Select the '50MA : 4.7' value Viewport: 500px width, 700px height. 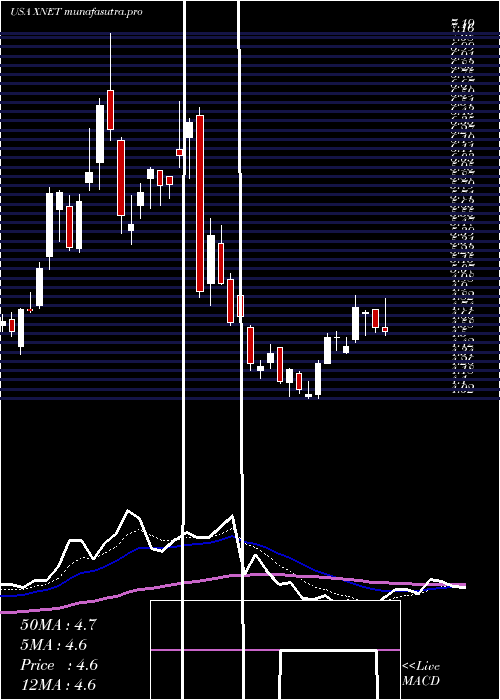tap(58, 625)
